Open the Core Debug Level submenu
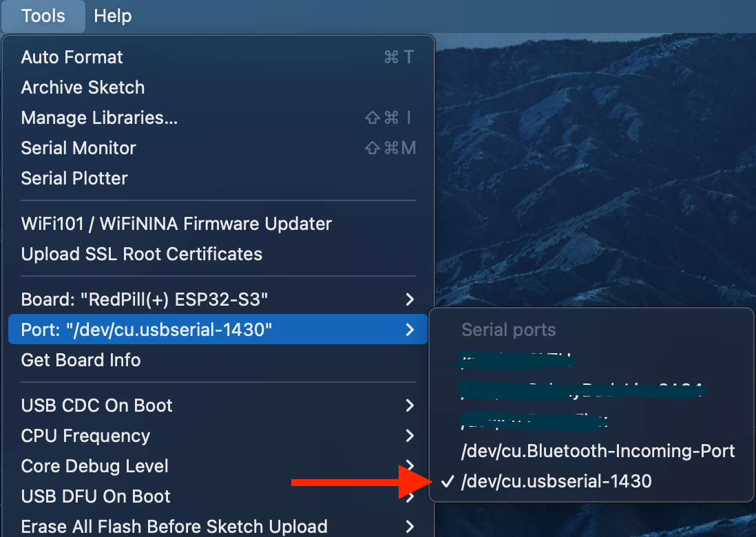The height and width of the screenshot is (537, 756). [95, 466]
